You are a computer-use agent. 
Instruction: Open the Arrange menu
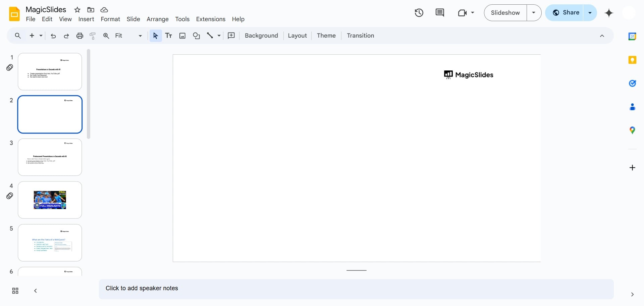[157, 19]
